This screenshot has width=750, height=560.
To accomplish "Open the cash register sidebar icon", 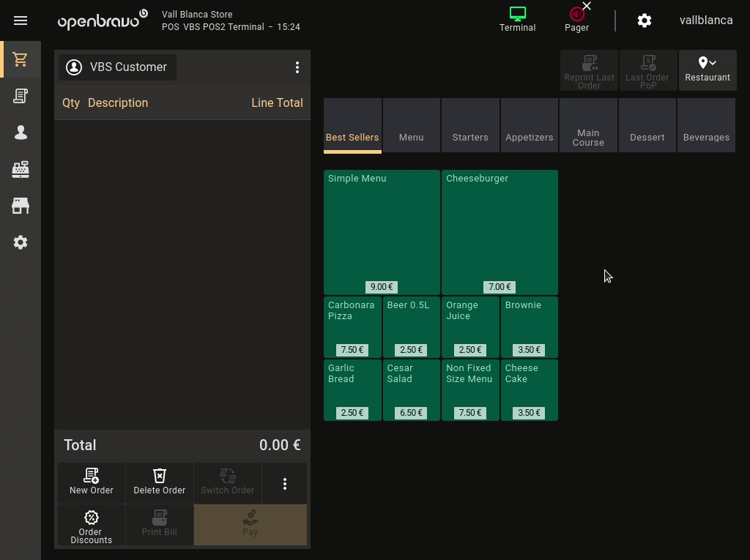I will pyautogui.click(x=21, y=169).
